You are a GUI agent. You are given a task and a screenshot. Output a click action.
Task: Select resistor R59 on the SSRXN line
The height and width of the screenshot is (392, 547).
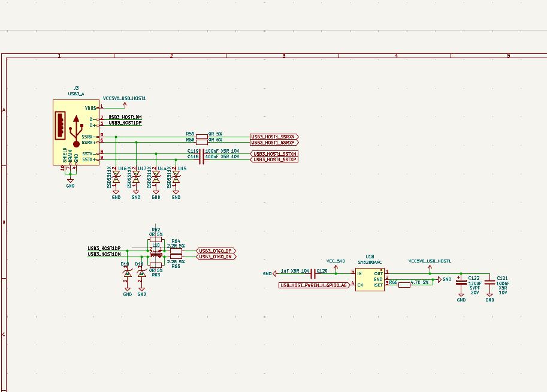point(202,137)
